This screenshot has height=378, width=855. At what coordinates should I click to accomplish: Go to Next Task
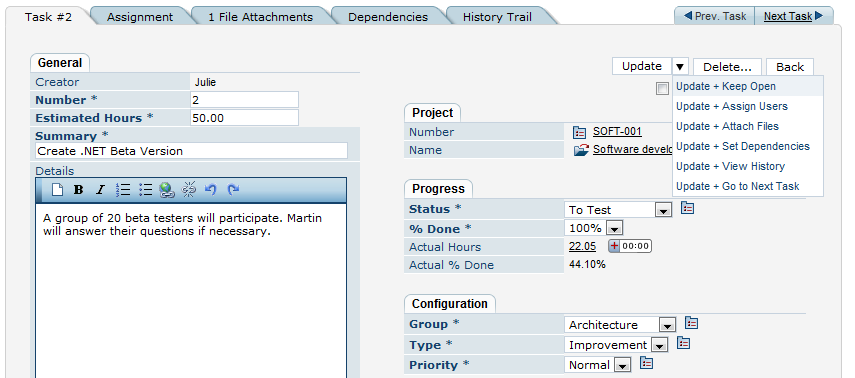click(x=793, y=16)
